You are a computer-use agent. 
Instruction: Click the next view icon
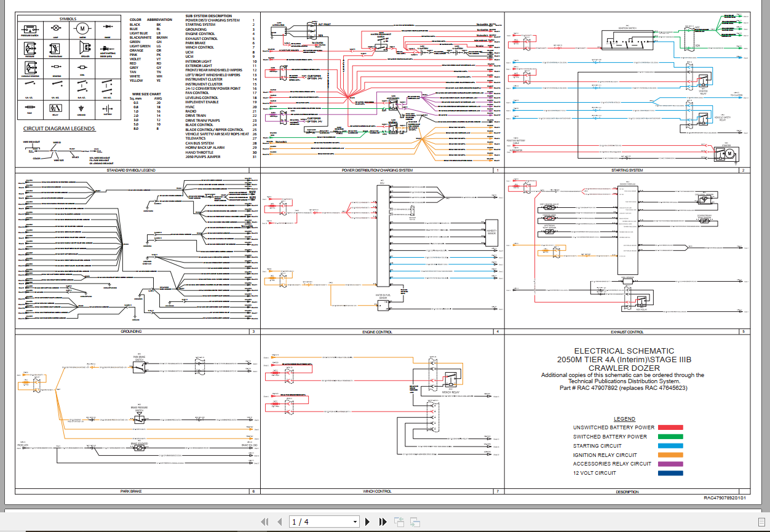(x=415, y=522)
